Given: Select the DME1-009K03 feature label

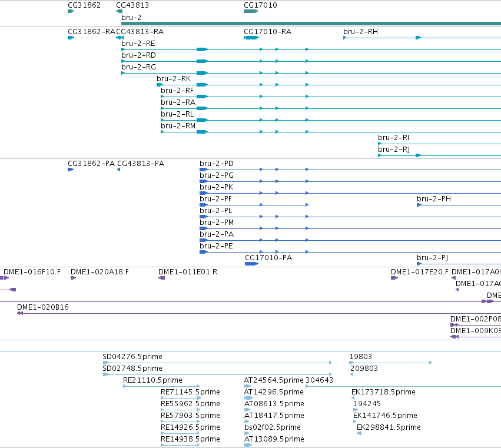Looking at the screenshot, I should tap(476, 331).
